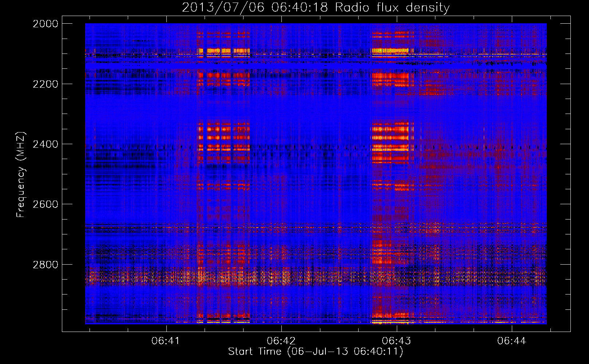Select the 2600 frequency axis label

click(x=46, y=204)
